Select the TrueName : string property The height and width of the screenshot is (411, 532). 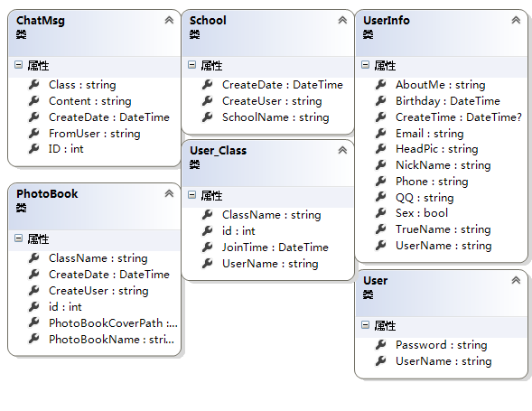(x=443, y=229)
